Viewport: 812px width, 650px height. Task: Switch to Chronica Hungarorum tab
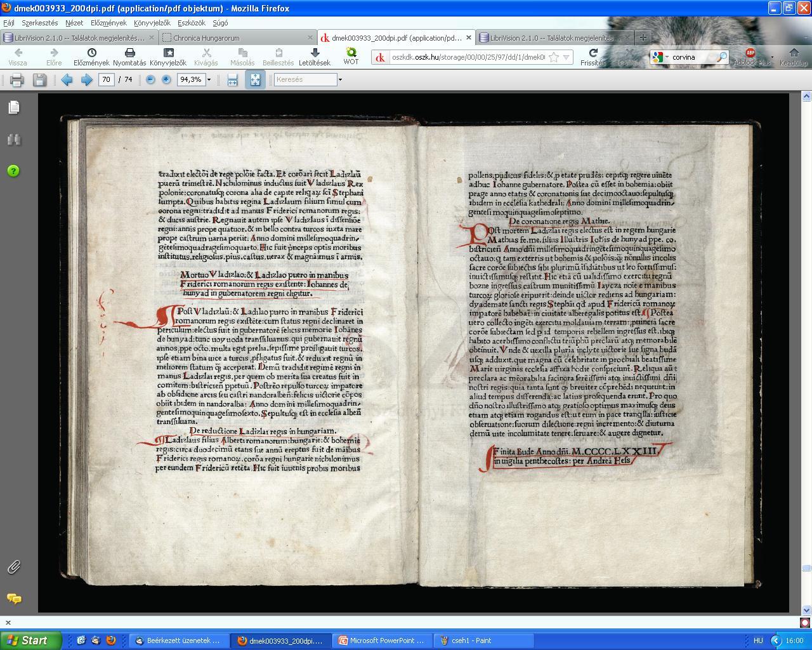[x=237, y=37]
